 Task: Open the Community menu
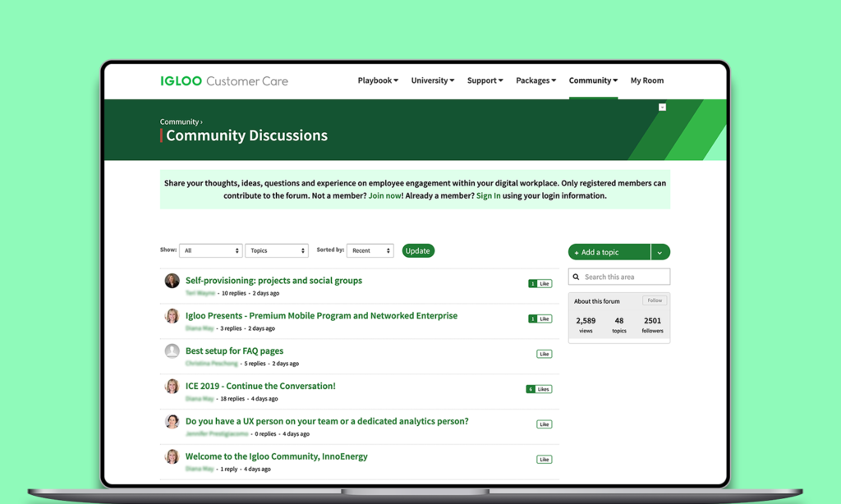click(592, 80)
